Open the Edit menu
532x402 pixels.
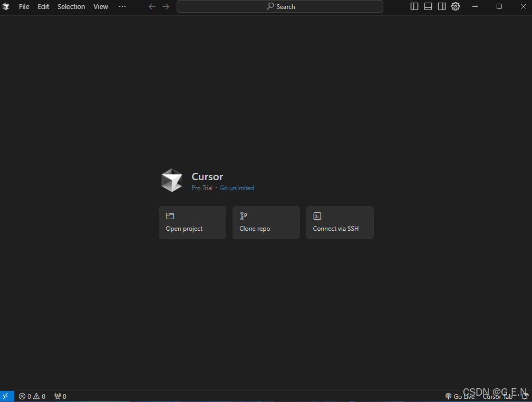pyautogui.click(x=43, y=6)
